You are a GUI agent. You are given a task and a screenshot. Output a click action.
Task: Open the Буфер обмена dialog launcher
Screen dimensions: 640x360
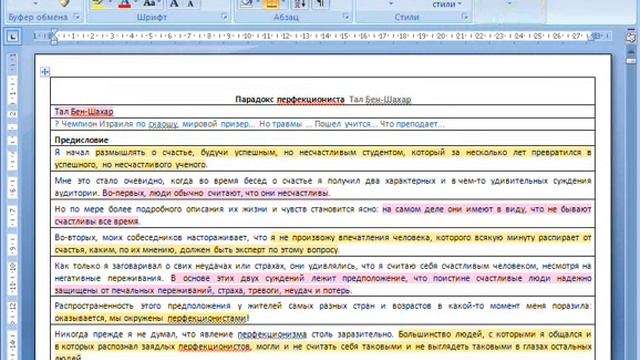pyautogui.click(x=76, y=17)
